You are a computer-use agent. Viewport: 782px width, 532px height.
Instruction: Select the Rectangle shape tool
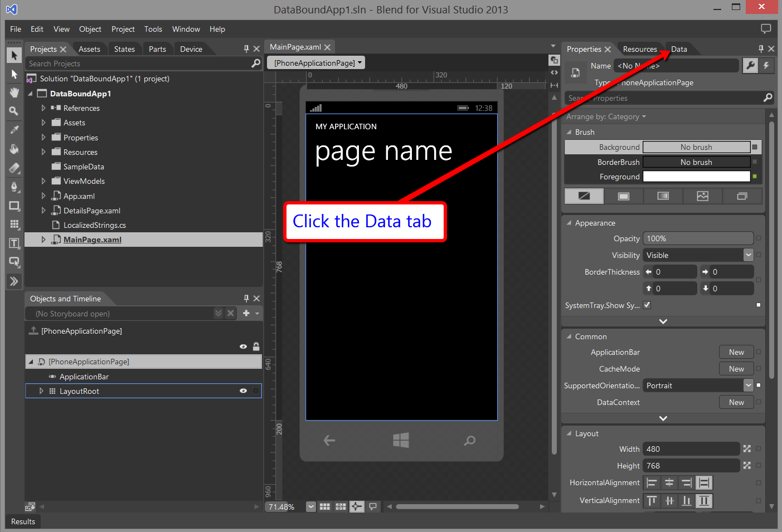(14, 206)
